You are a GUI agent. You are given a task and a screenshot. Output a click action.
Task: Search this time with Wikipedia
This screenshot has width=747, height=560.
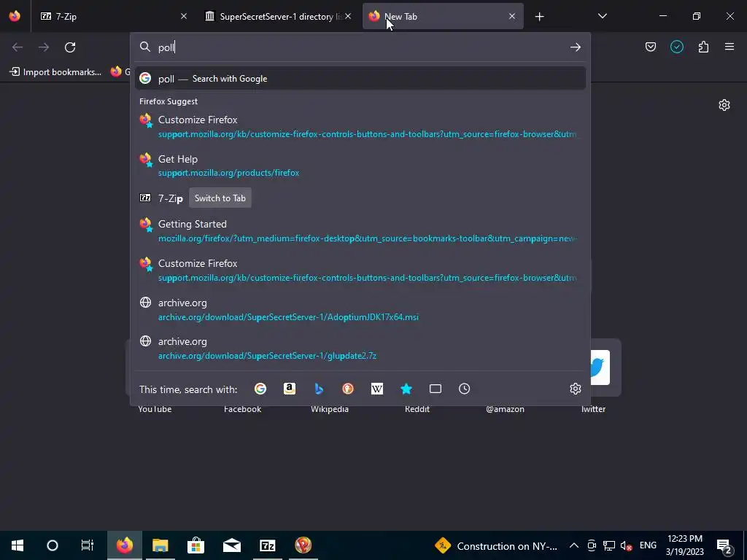pos(377,389)
